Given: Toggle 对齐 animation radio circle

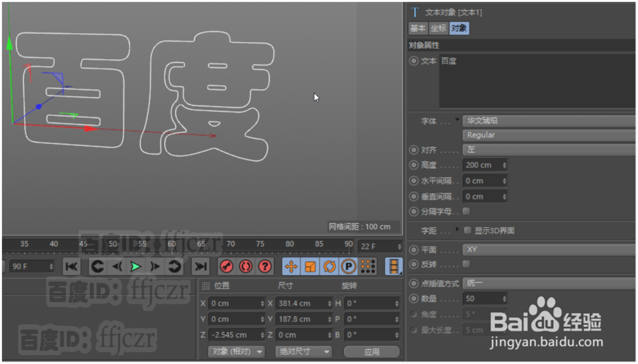Looking at the screenshot, I should pyautogui.click(x=414, y=150).
